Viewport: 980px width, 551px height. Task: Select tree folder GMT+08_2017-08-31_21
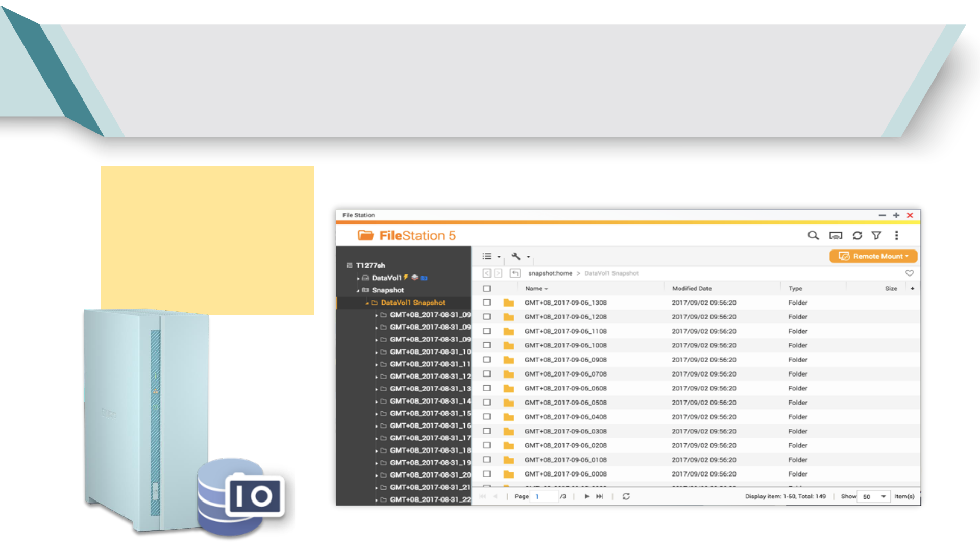[430, 487]
